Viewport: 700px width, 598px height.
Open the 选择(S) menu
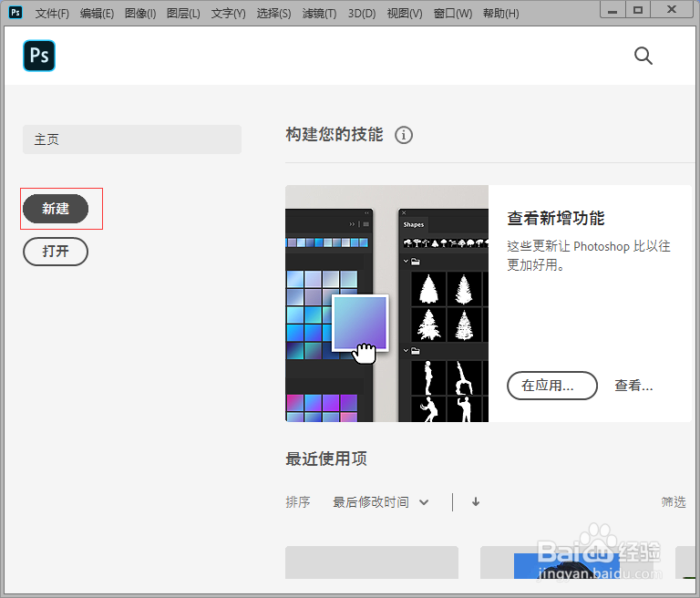(273, 14)
